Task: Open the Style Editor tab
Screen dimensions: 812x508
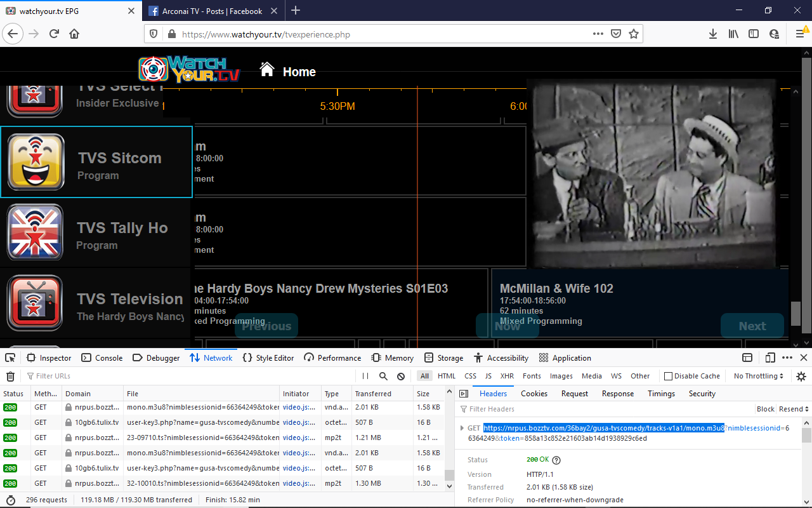Action: [x=268, y=358]
